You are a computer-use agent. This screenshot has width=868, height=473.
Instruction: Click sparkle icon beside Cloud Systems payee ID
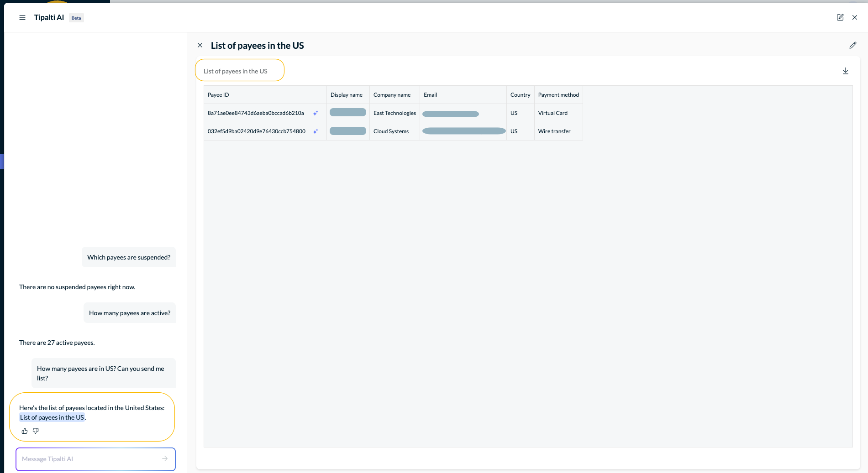coord(316,131)
